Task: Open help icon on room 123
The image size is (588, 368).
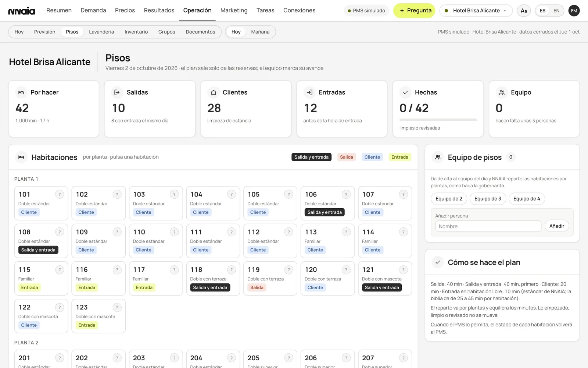Action: pyautogui.click(x=117, y=307)
